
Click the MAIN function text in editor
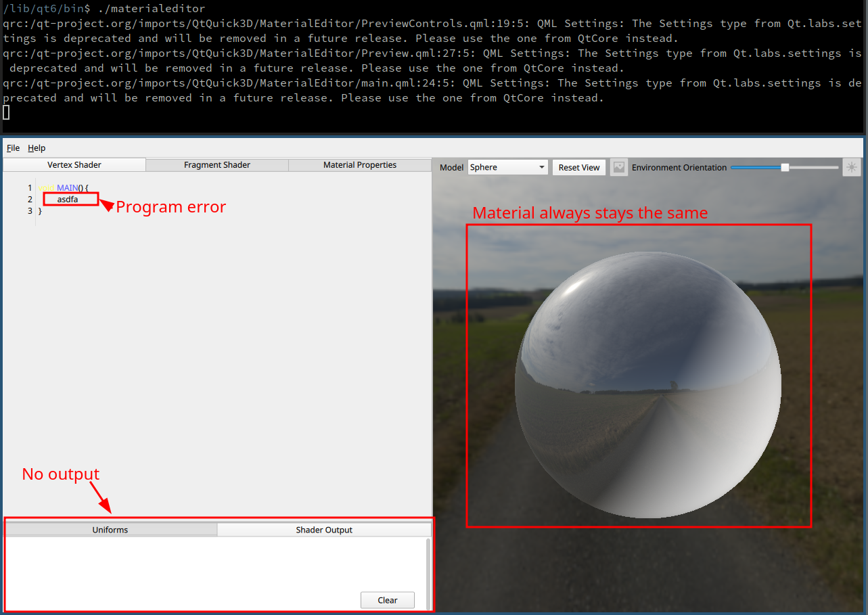pyautogui.click(x=67, y=187)
